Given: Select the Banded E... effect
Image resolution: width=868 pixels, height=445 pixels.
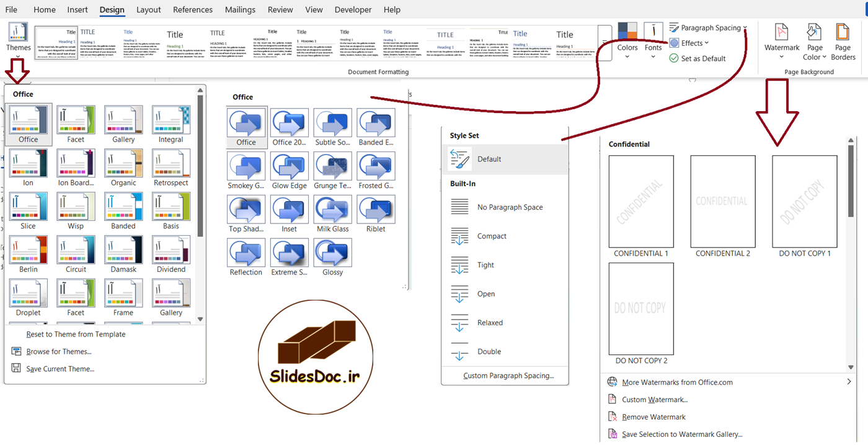Looking at the screenshot, I should point(376,128).
